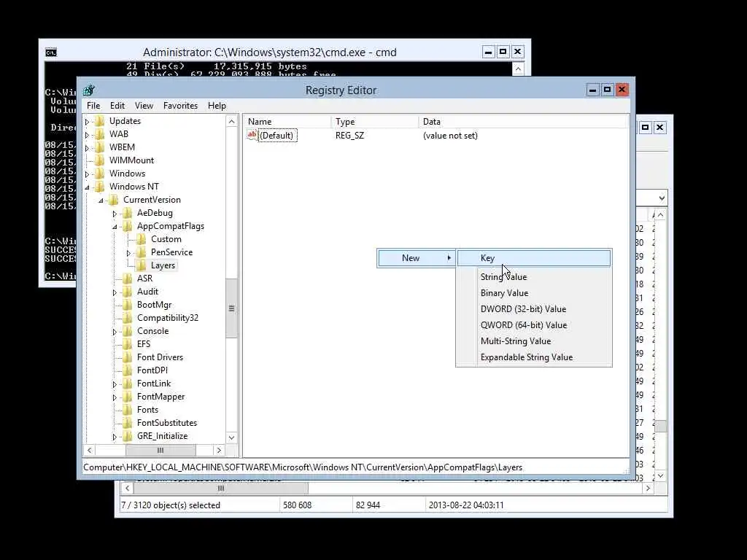Image resolution: width=747 pixels, height=560 pixels.
Task: Click the ab icon of (Default) value
Action: point(252,135)
